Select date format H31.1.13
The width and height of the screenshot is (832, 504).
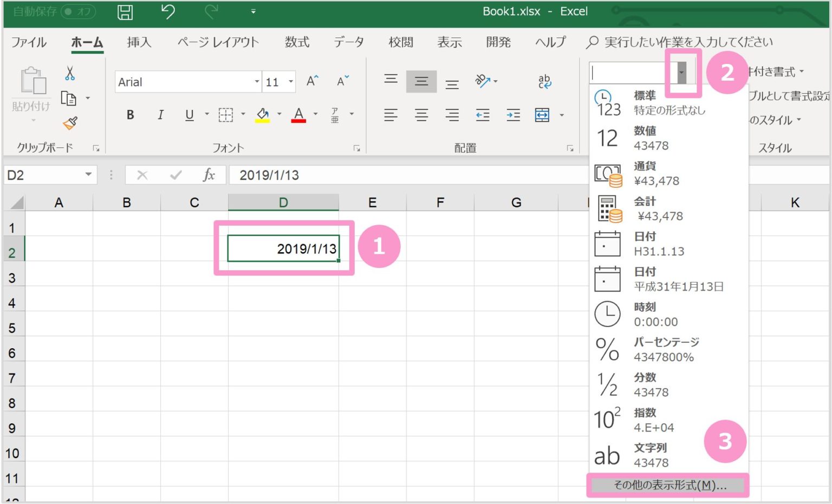pyautogui.click(x=668, y=244)
